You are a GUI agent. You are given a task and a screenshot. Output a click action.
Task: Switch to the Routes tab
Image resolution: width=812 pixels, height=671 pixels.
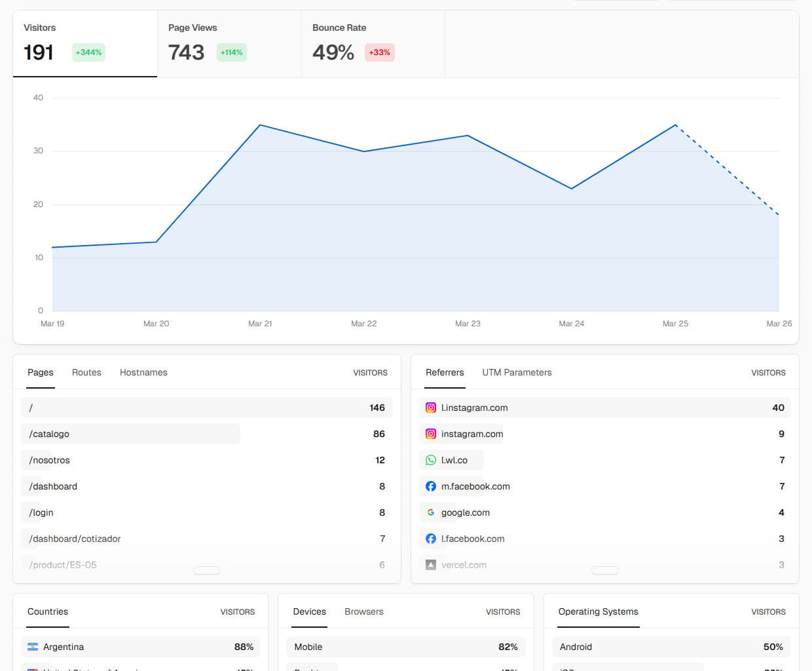tap(86, 372)
